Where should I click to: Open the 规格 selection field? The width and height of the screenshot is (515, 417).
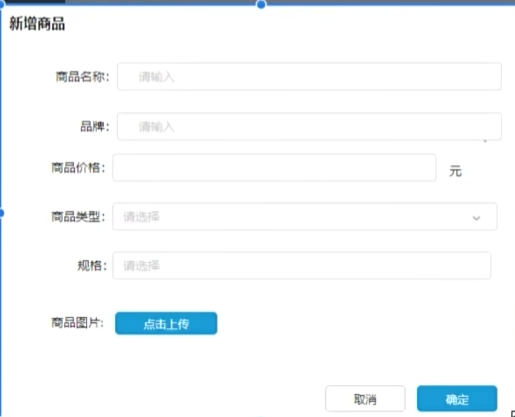pyautogui.click(x=302, y=265)
